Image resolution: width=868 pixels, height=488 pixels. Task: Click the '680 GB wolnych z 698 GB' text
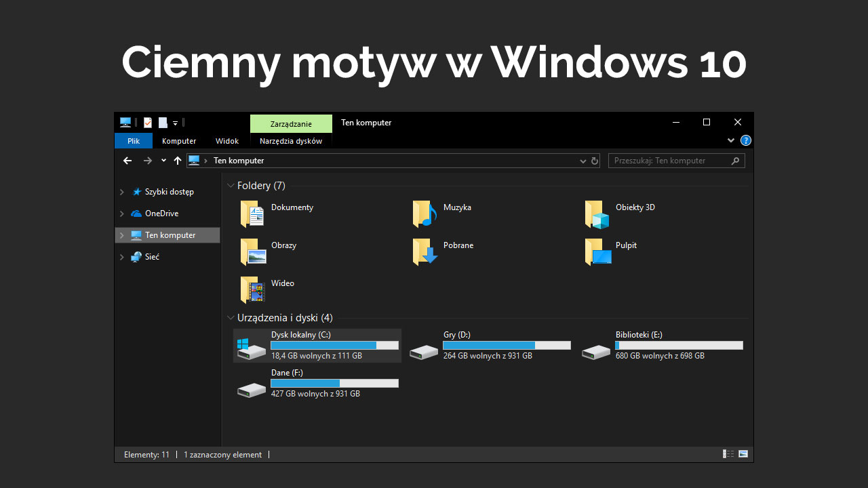point(660,356)
